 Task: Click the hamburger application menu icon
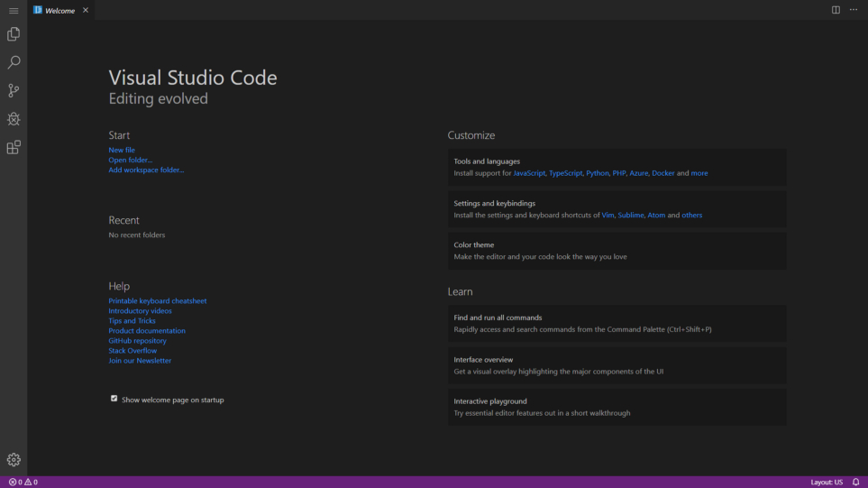tap(14, 11)
